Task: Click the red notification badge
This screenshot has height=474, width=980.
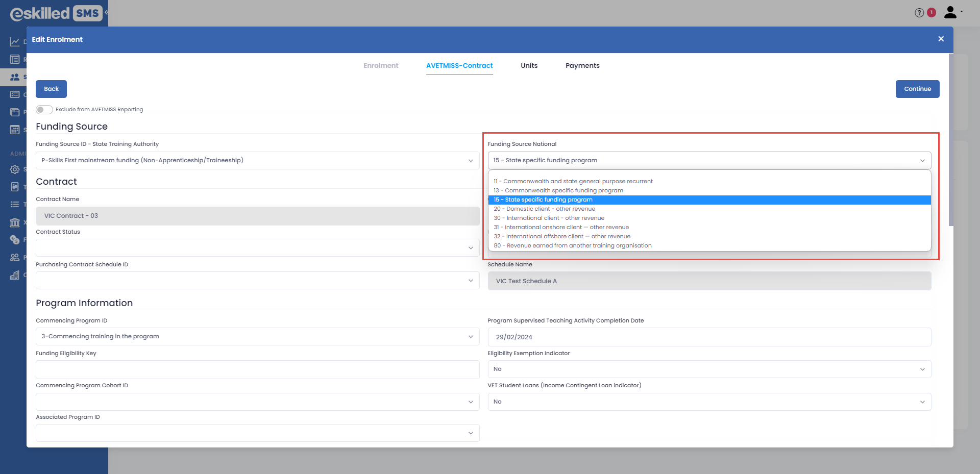Action: (x=932, y=12)
